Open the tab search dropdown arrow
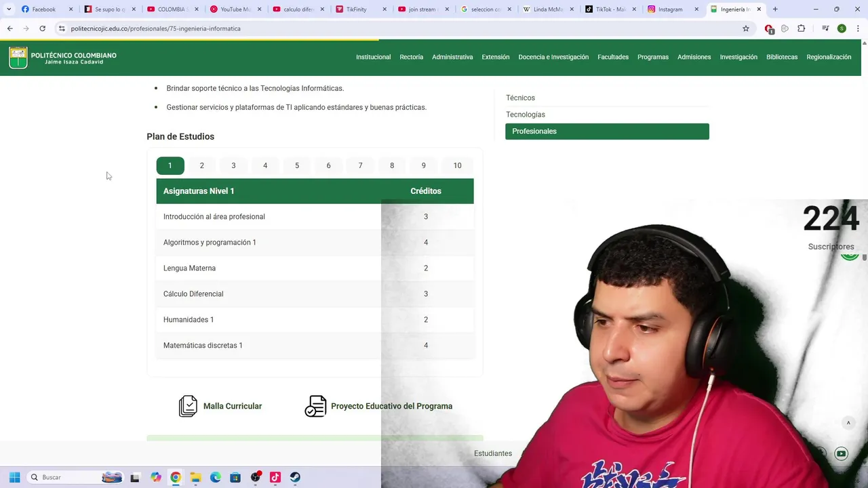868x488 pixels. (9, 9)
